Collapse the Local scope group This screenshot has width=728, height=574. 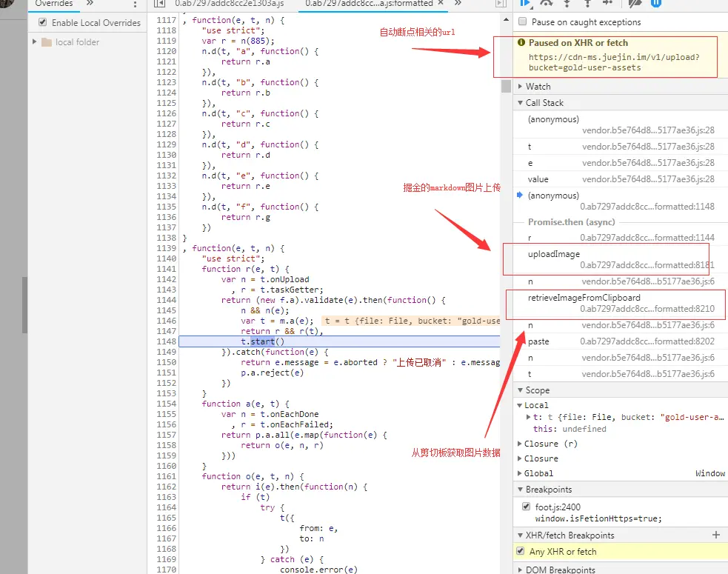click(520, 405)
